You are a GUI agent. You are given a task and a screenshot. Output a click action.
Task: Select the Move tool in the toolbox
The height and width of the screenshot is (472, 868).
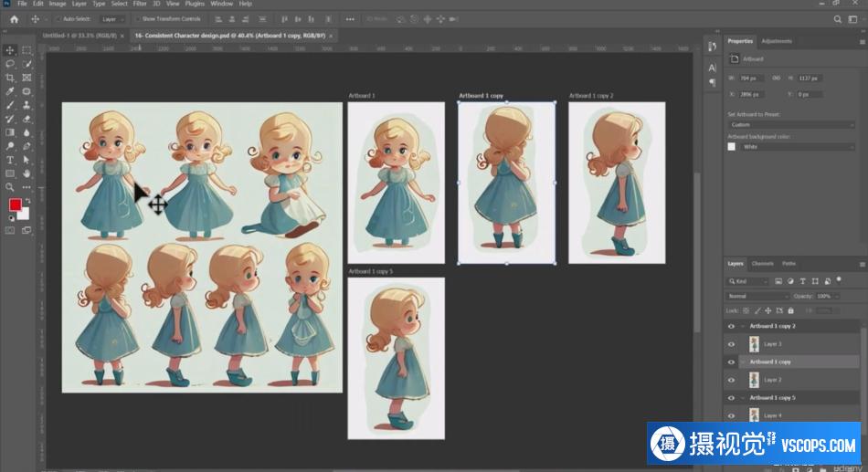10,50
